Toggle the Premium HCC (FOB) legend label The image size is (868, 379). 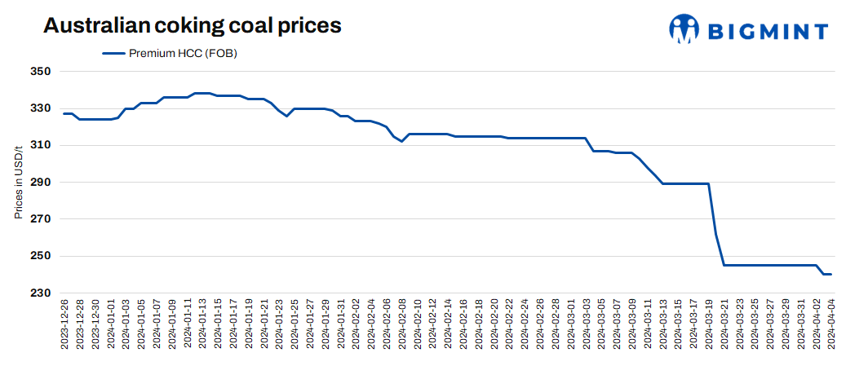[x=183, y=54]
